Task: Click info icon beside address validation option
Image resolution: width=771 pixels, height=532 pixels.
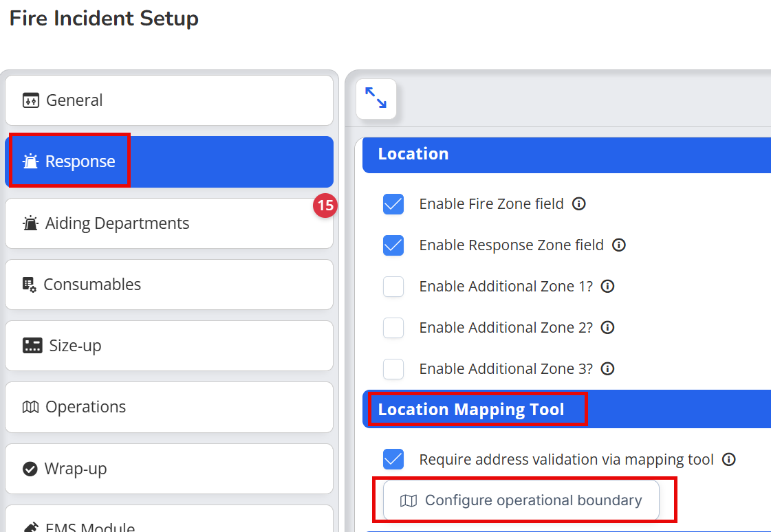Action: [729, 459]
